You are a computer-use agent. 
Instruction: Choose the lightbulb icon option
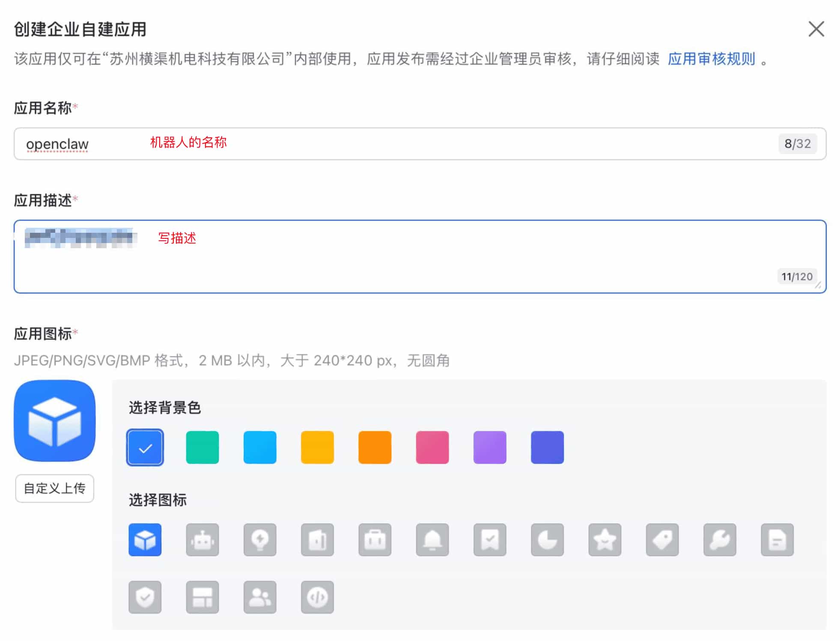(259, 540)
